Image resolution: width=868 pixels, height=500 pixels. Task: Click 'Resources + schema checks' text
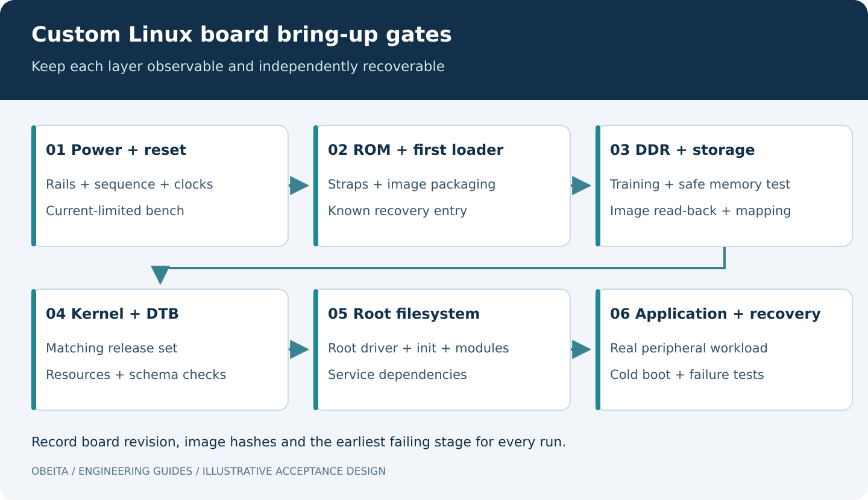click(136, 375)
